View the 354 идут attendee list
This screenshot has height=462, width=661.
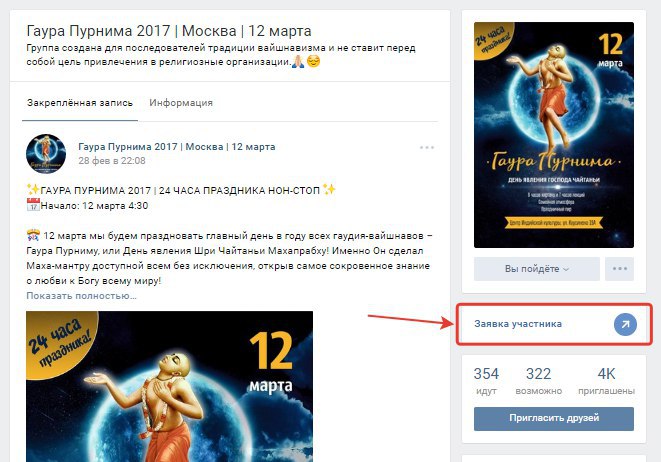click(486, 381)
